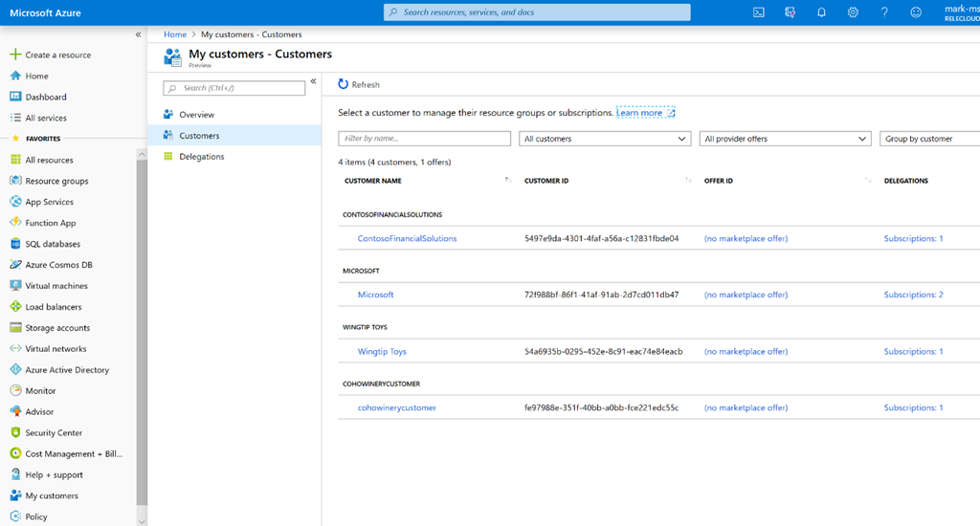
Task: Click the '4 items (4 customers, 1 offers)' text
Action: click(x=394, y=163)
